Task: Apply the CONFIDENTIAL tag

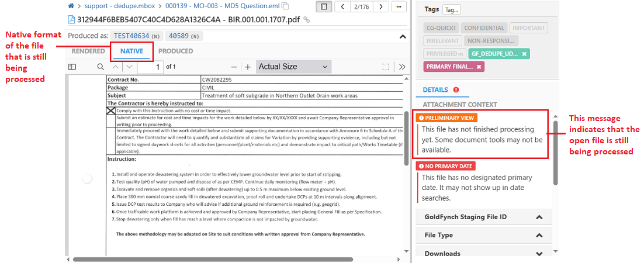Action: (x=484, y=28)
